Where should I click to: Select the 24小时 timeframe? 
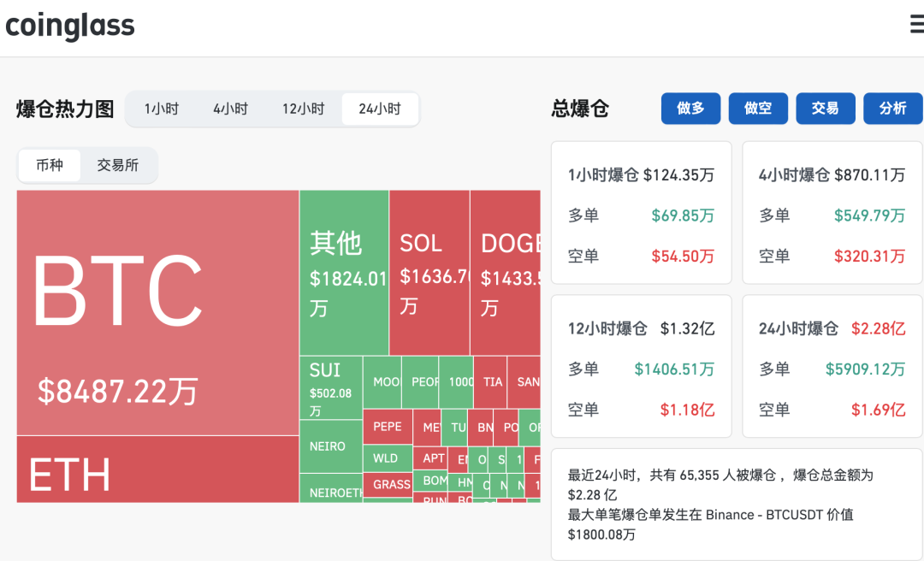(380, 109)
